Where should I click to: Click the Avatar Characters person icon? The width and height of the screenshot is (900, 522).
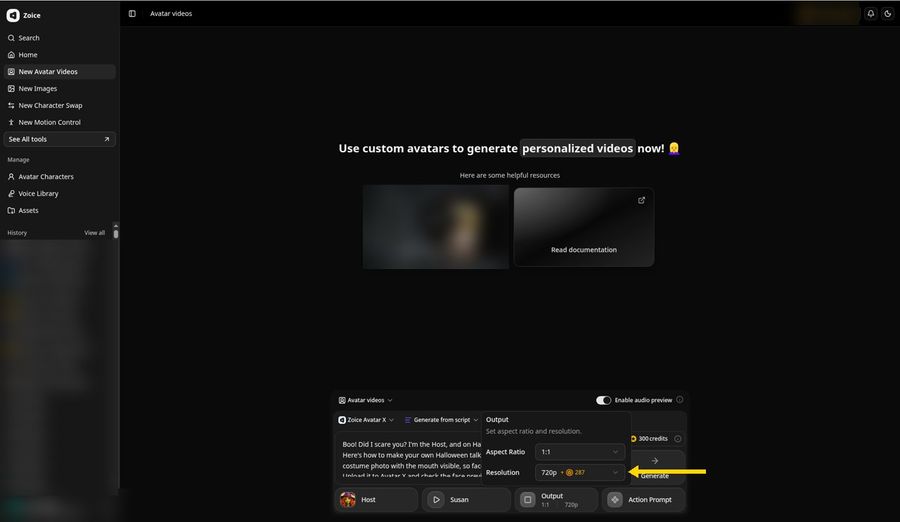tap(11, 177)
